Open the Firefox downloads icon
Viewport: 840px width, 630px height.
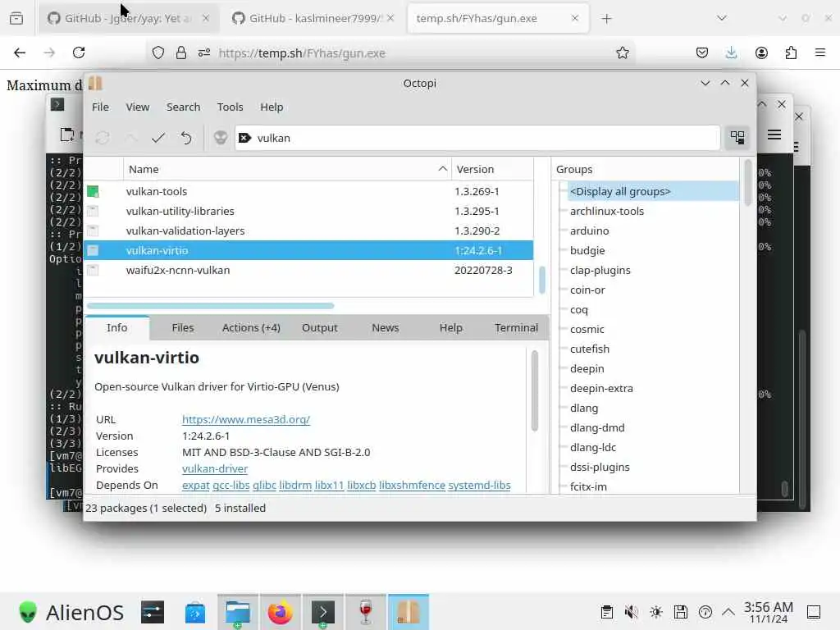(731, 52)
